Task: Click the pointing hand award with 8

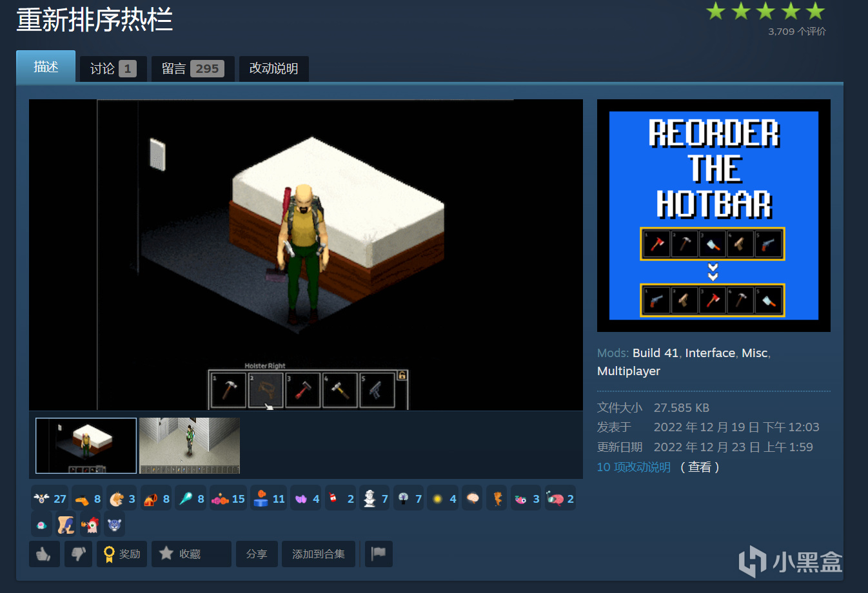Action: pos(88,498)
